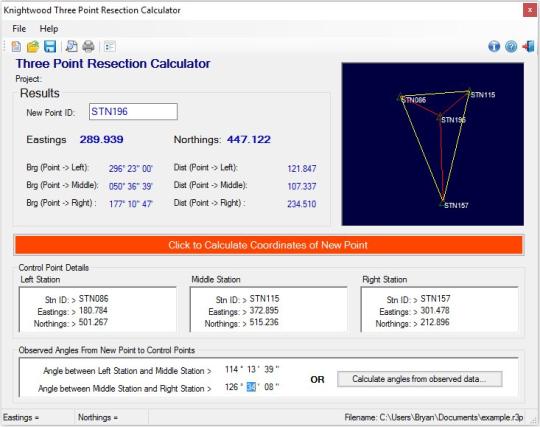Image resolution: width=540 pixels, height=427 pixels.
Task: Edit seconds 39 of Left-Middle angle
Action: coord(269,369)
